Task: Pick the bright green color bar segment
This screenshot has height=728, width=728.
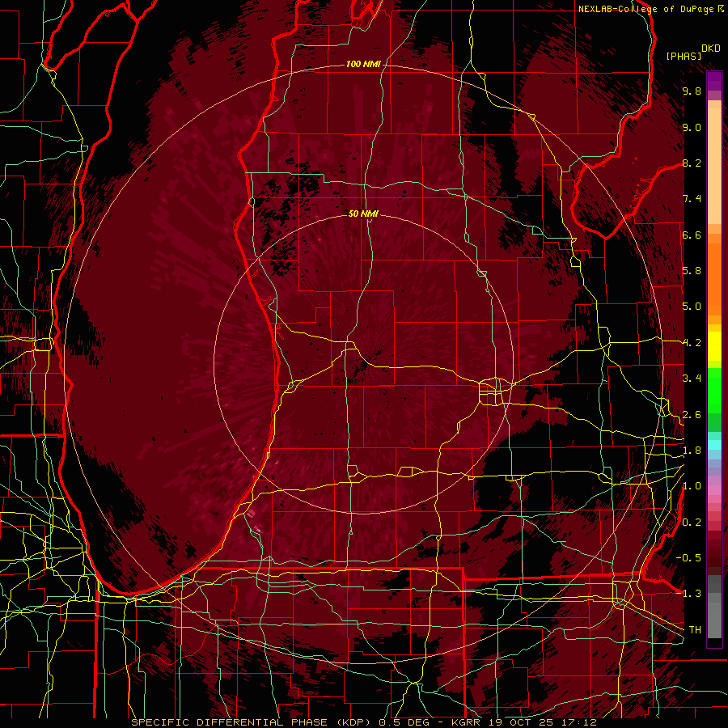Action: pyautogui.click(x=714, y=390)
